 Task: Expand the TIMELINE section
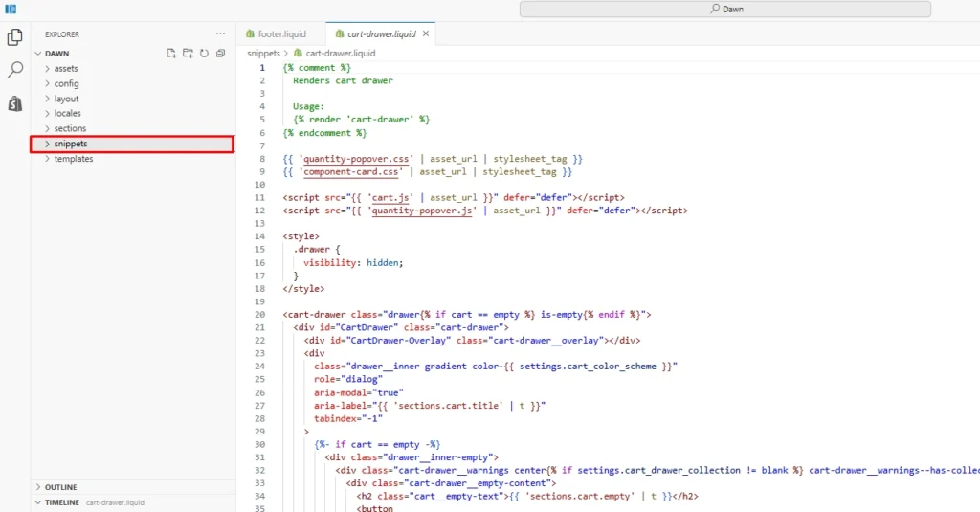tap(61, 501)
